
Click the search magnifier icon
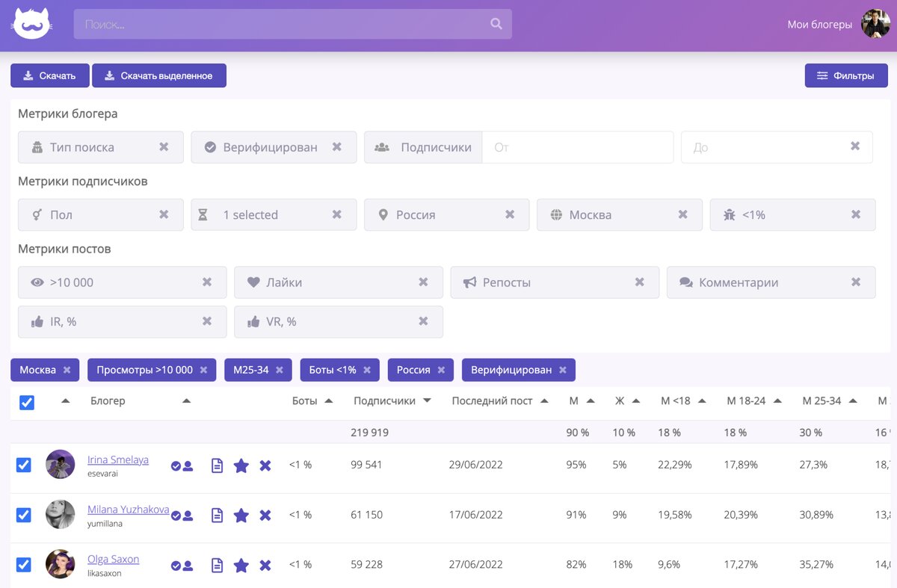[x=496, y=24]
